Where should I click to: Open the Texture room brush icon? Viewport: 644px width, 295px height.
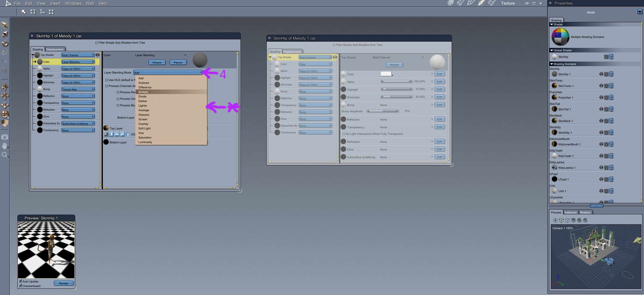point(481,3)
